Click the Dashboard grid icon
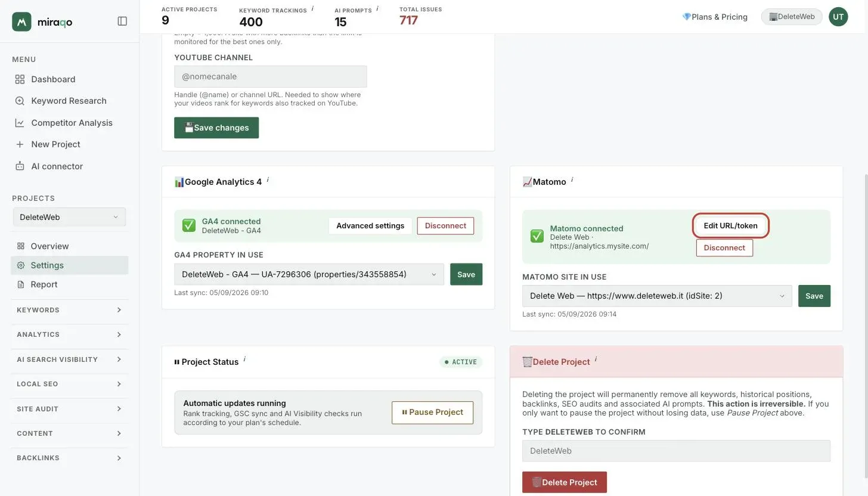Viewport: 868px width, 496px height. 20,79
